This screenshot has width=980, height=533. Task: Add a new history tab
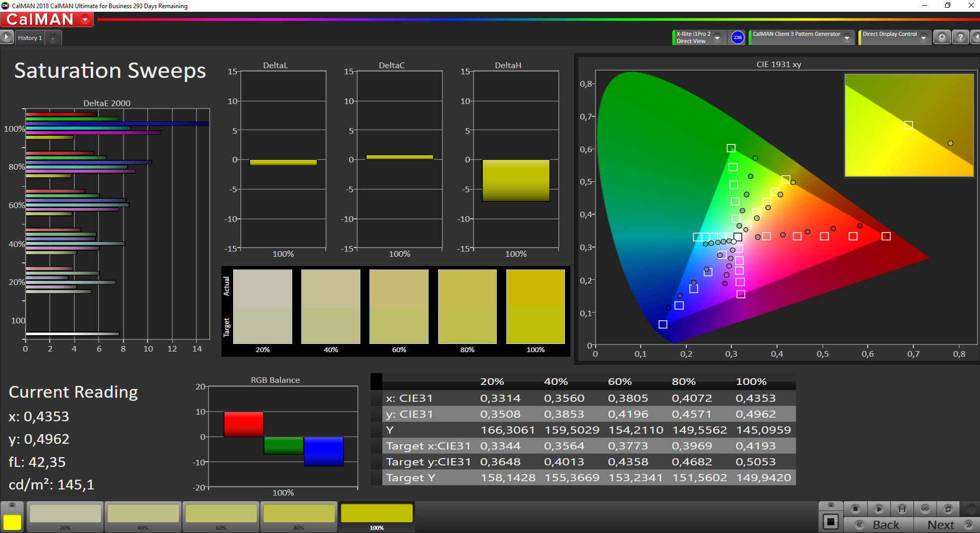point(53,38)
